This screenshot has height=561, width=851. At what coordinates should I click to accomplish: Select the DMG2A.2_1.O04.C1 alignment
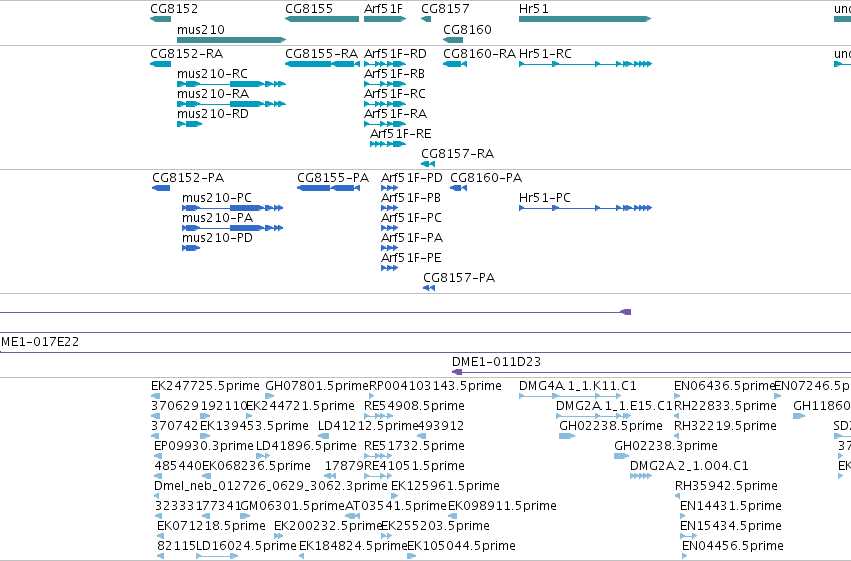click(x=640, y=476)
